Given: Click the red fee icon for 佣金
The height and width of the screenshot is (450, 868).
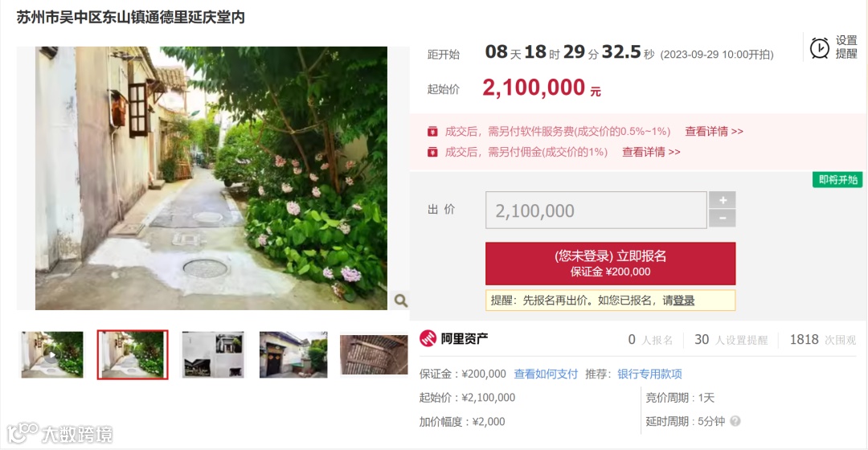Looking at the screenshot, I should [x=432, y=152].
